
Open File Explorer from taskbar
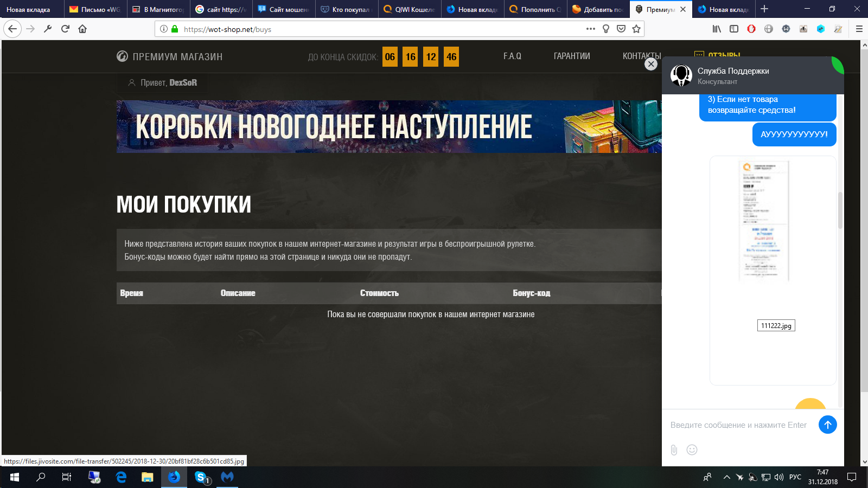tap(147, 477)
